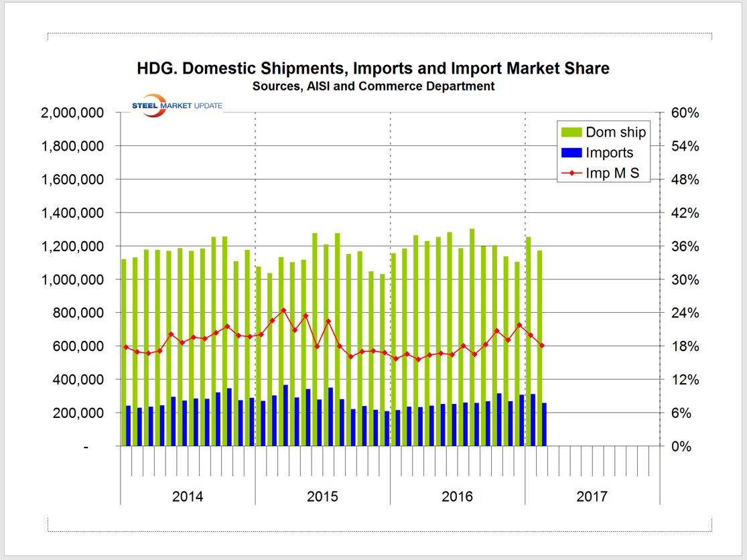The width and height of the screenshot is (747, 560).
Task: Click the 2,000,000 left axis label
Action: click(72, 113)
